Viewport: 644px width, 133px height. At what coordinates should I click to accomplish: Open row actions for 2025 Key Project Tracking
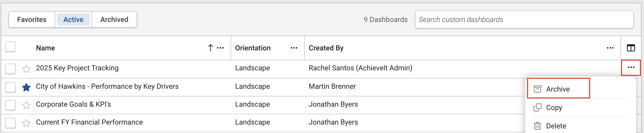tap(631, 68)
